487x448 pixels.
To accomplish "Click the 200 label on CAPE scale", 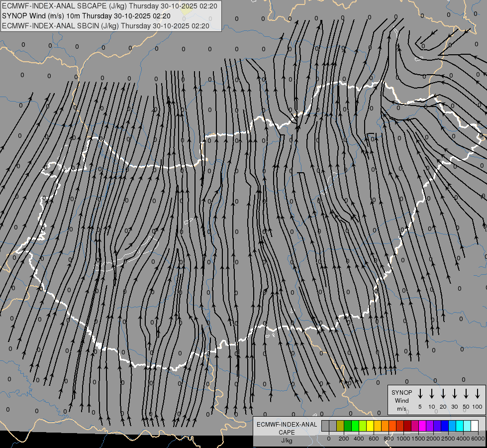I will pos(344,439).
